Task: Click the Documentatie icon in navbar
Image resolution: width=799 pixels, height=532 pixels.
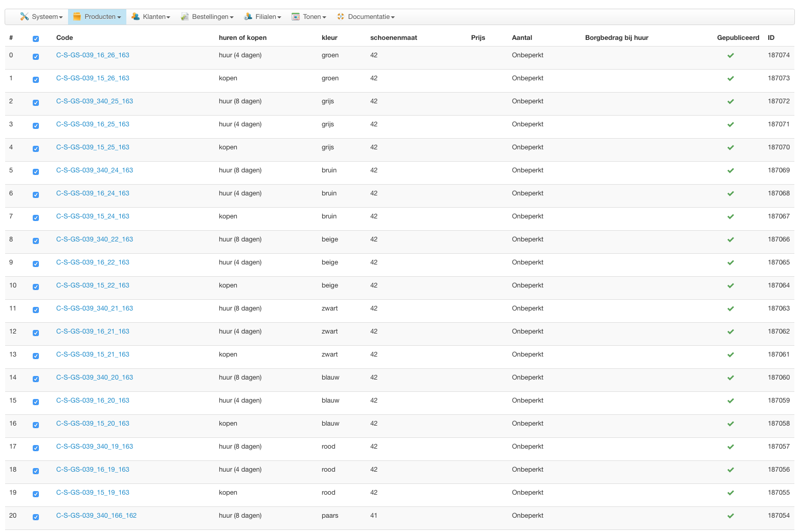Action: point(341,17)
